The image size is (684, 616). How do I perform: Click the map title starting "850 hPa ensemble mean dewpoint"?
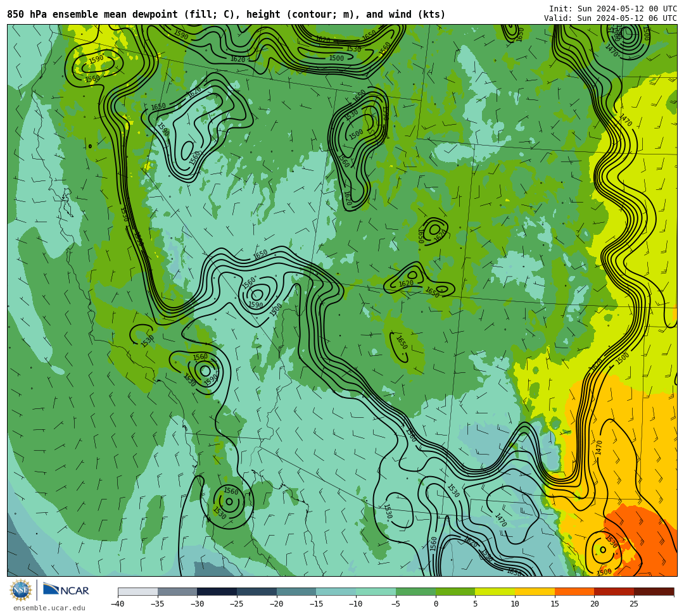[x=226, y=15]
